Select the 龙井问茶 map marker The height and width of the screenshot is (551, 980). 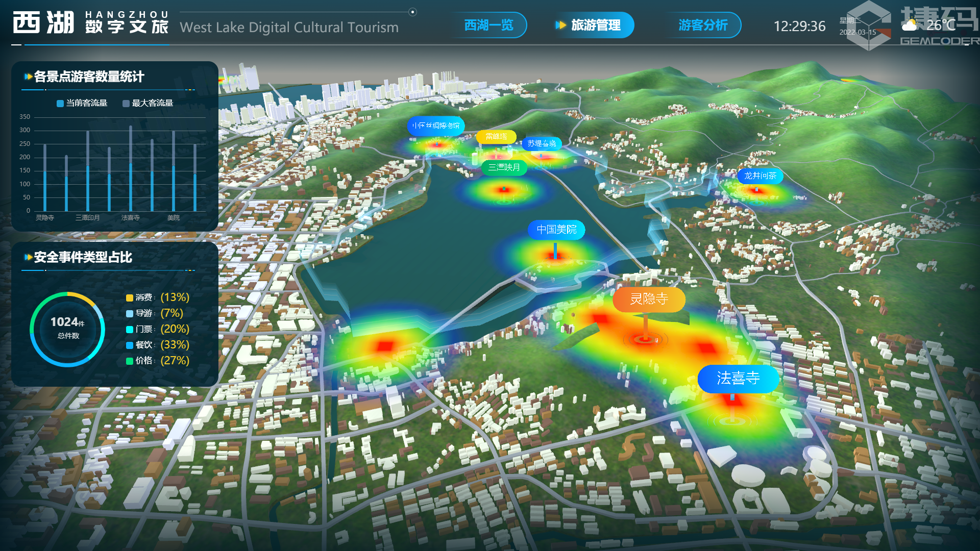[760, 176]
